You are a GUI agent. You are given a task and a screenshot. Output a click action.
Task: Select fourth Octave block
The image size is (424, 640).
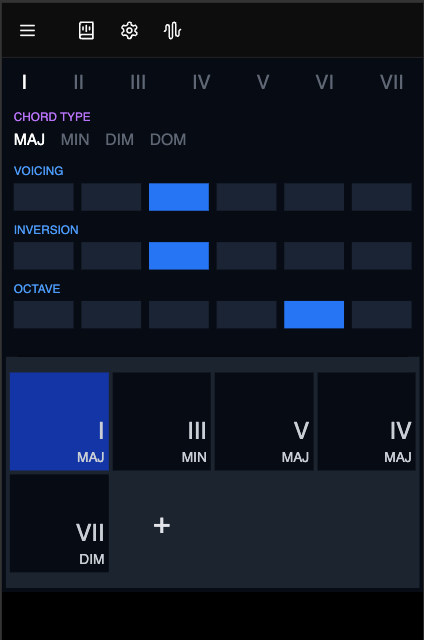coord(246,315)
